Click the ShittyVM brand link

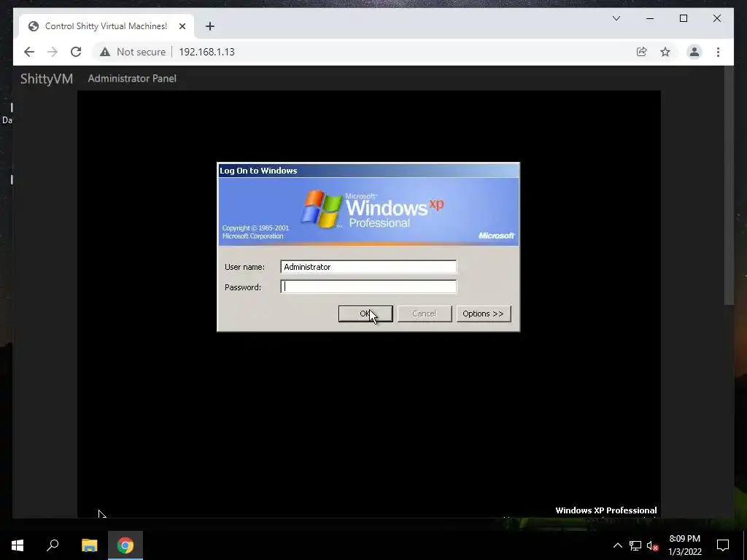click(47, 79)
